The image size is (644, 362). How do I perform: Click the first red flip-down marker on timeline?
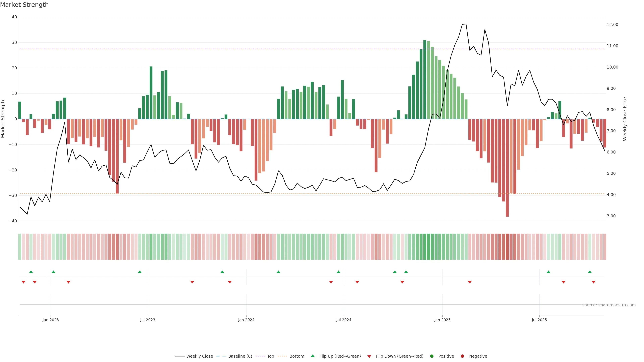[23, 282]
